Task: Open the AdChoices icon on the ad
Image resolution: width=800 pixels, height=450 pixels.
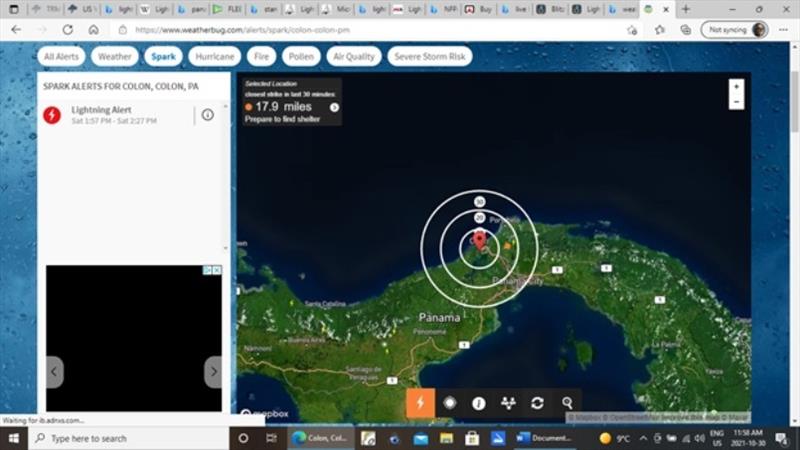Action: pos(208,270)
